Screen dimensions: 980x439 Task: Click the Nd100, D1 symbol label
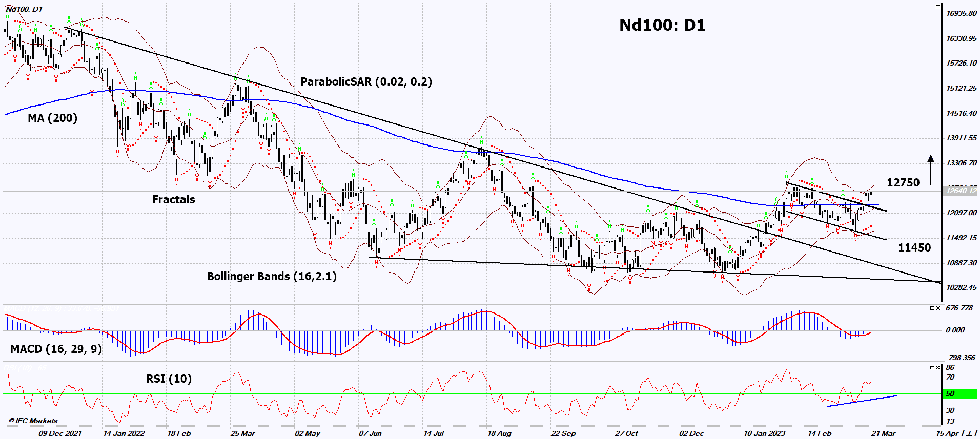coord(24,9)
